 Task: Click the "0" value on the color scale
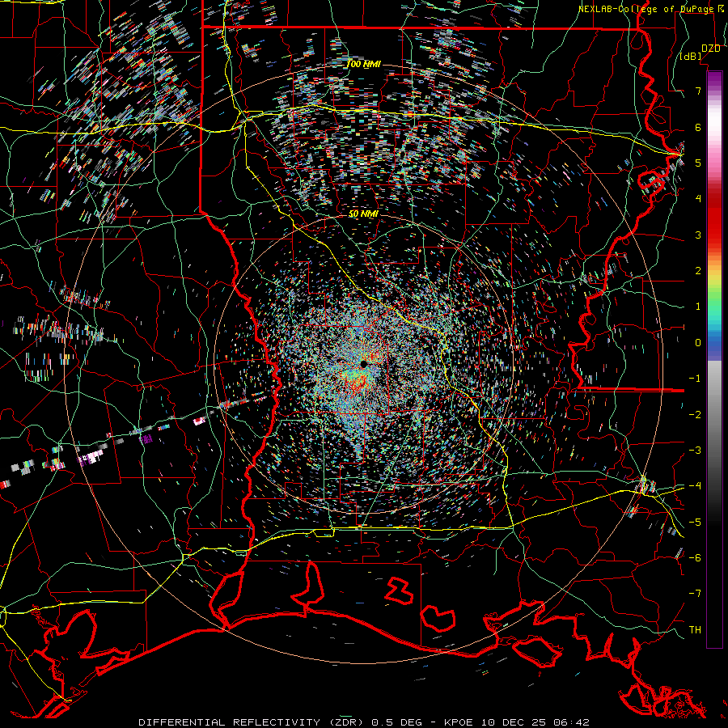(x=698, y=343)
